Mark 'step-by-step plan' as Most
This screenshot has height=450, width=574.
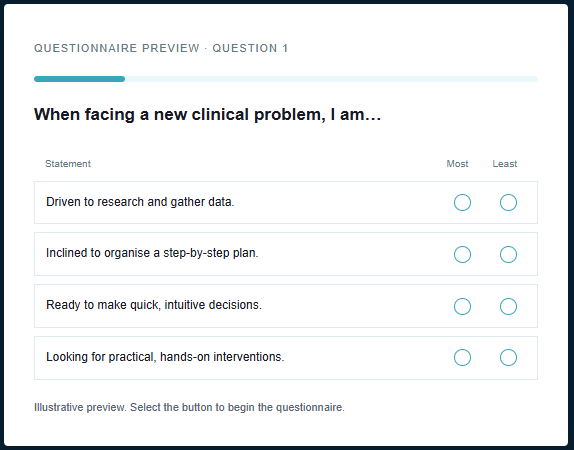tap(462, 254)
